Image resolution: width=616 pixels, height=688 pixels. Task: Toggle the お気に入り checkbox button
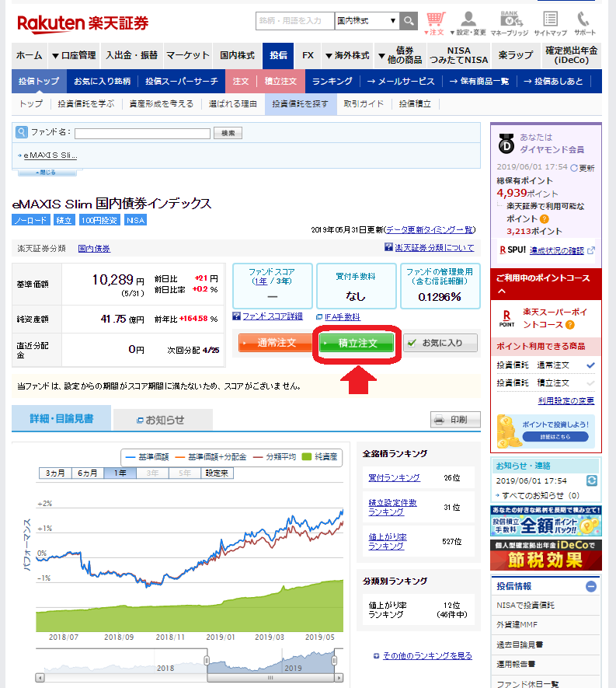[x=440, y=343]
